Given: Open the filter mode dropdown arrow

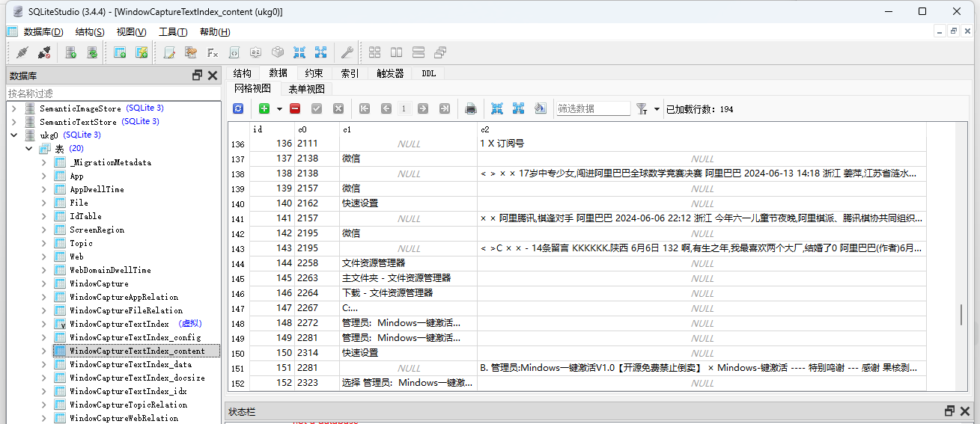Looking at the screenshot, I should (657, 109).
